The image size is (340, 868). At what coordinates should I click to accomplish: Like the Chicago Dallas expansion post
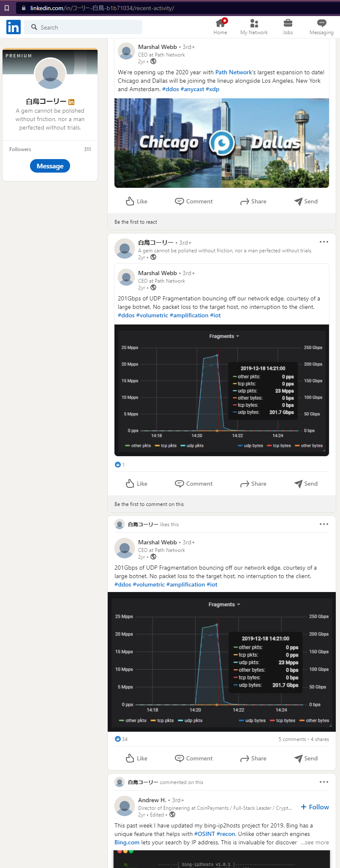point(136,201)
